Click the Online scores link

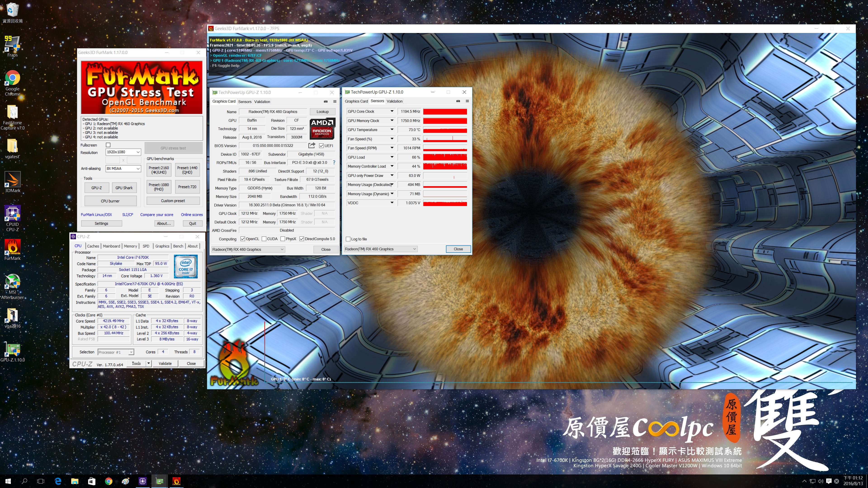(x=192, y=215)
